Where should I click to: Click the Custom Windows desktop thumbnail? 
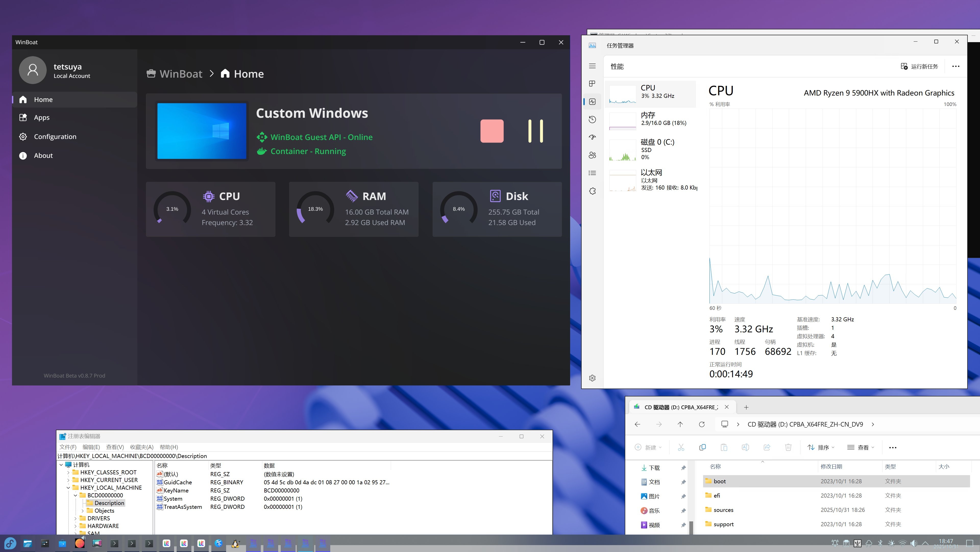click(202, 131)
